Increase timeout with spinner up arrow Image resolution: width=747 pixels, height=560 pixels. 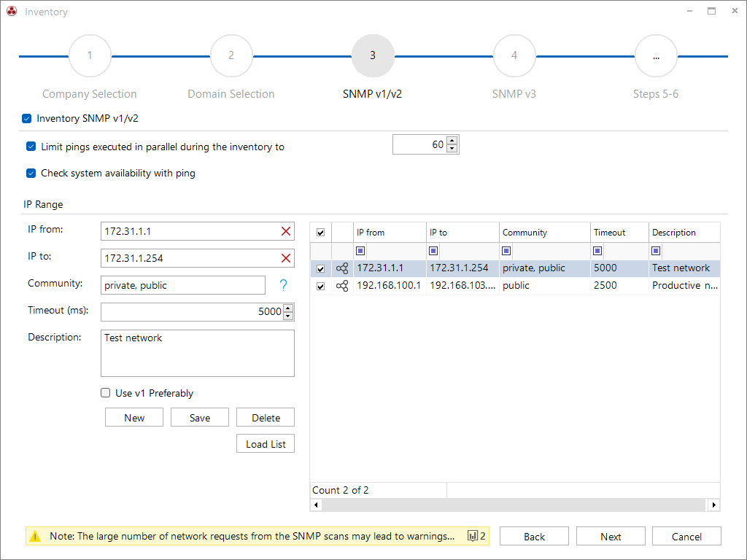point(287,308)
